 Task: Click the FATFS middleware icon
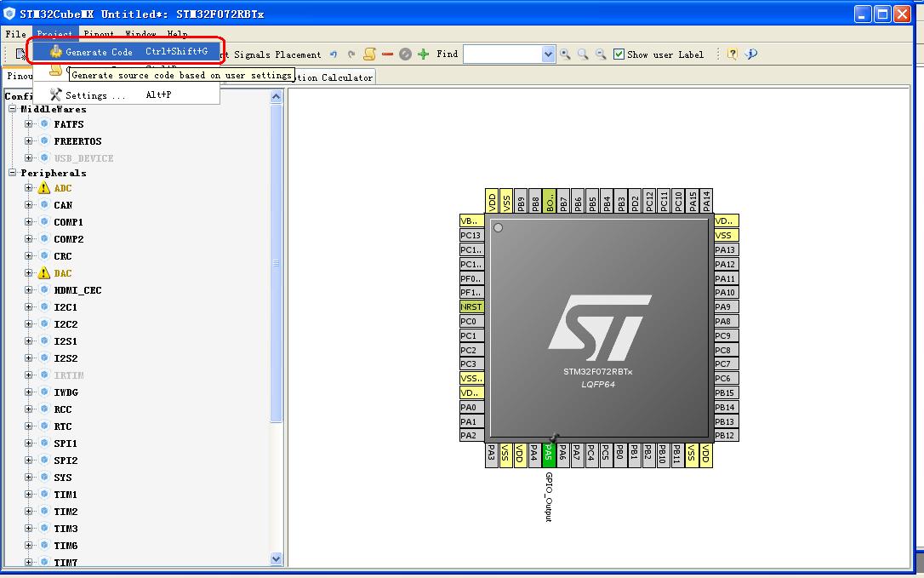click(x=44, y=124)
